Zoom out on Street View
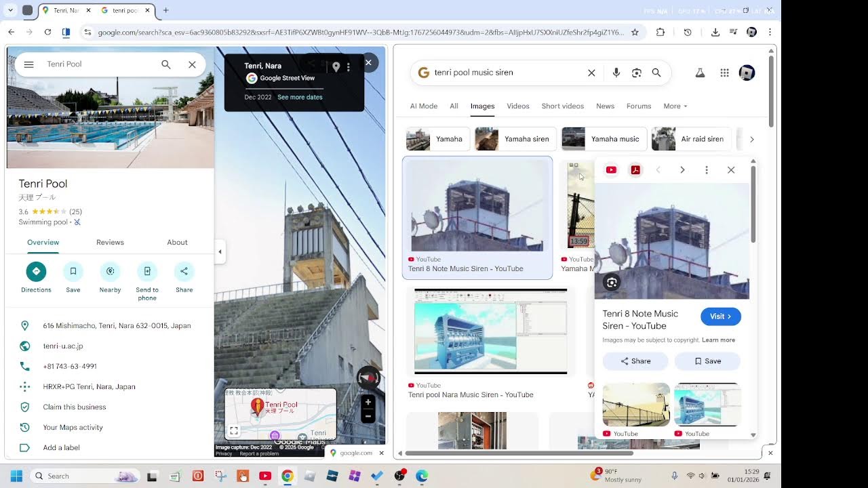The width and height of the screenshot is (868, 488). (368, 415)
